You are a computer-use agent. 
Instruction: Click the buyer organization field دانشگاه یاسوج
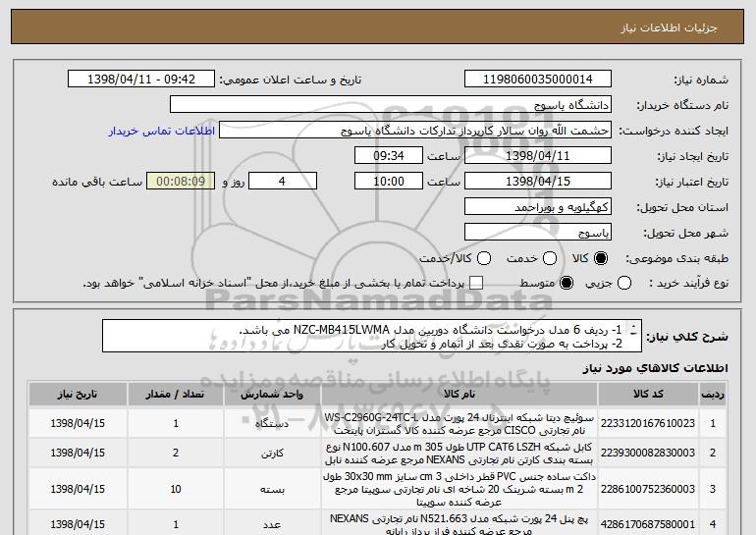[x=391, y=105]
